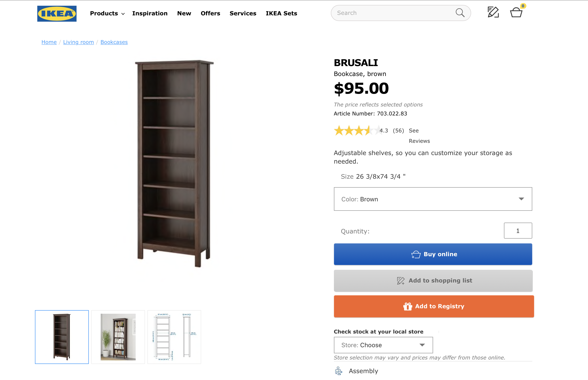Screen dimensions: 588x380
Task: Click the search magnifier icon
Action: coord(460,13)
